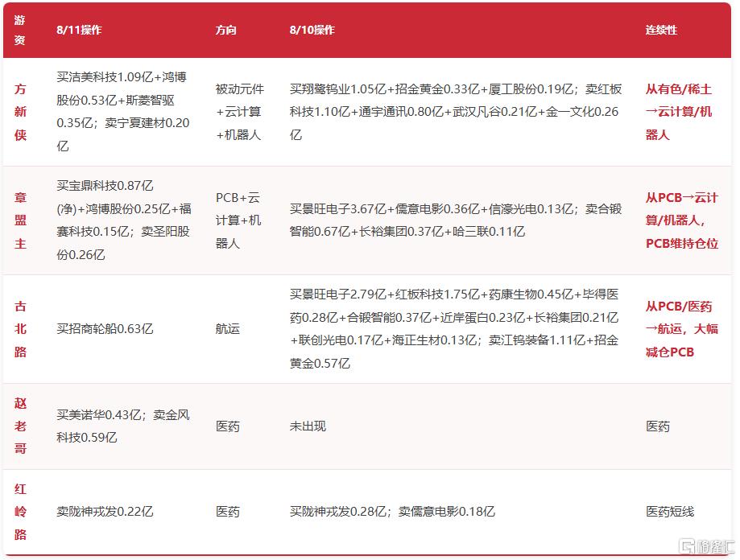Select the 章盟主 row name

[x=20, y=220]
